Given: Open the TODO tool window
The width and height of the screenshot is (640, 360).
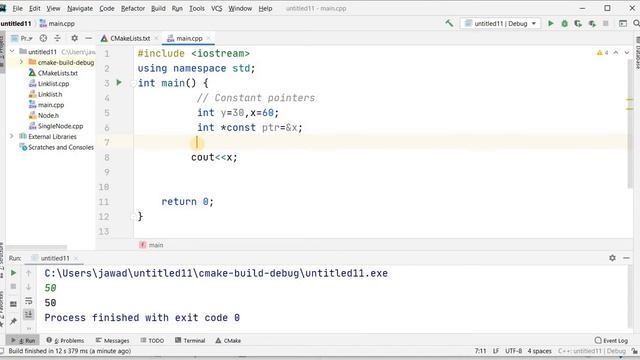Looking at the screenshot, I should [152, 340].
